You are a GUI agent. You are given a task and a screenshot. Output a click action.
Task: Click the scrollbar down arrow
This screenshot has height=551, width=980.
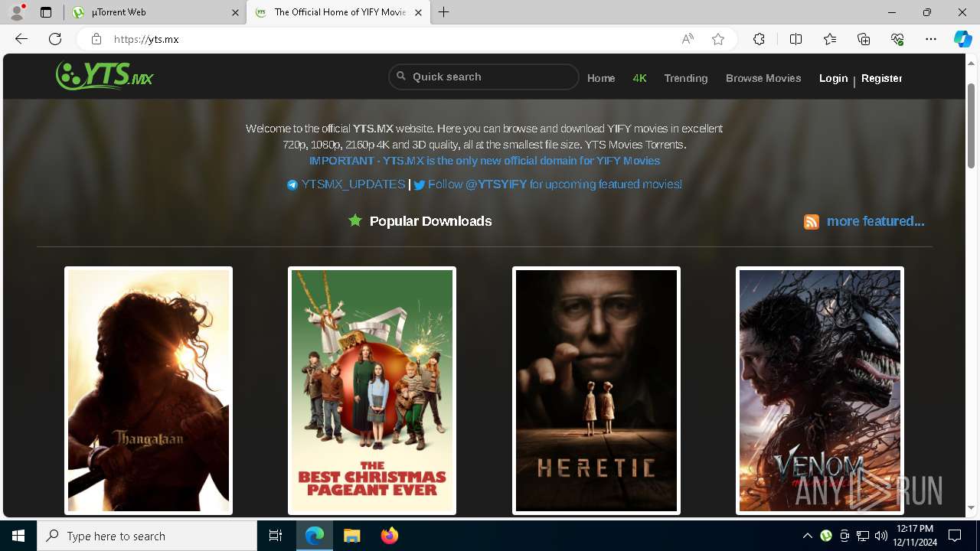(x=972, y=507)
